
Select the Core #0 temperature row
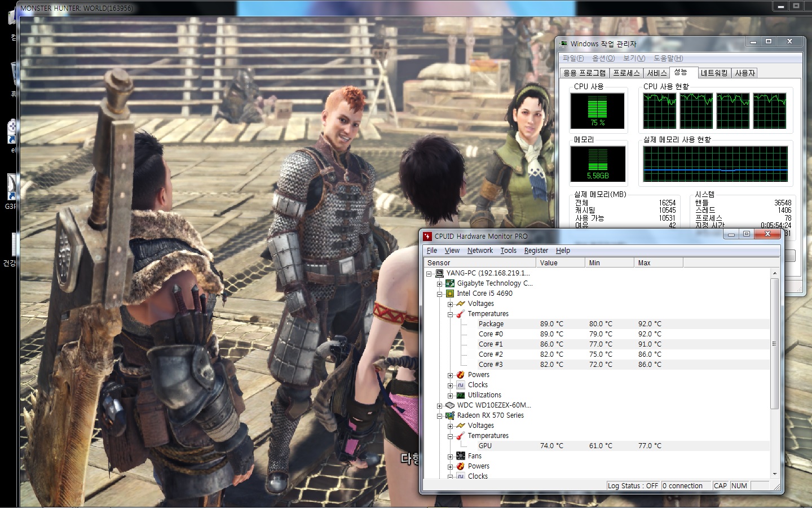[x=491, y=334]
